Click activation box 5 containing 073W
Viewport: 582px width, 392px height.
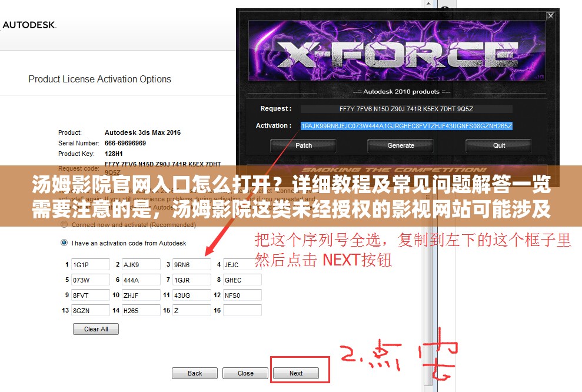click(91, 280)
